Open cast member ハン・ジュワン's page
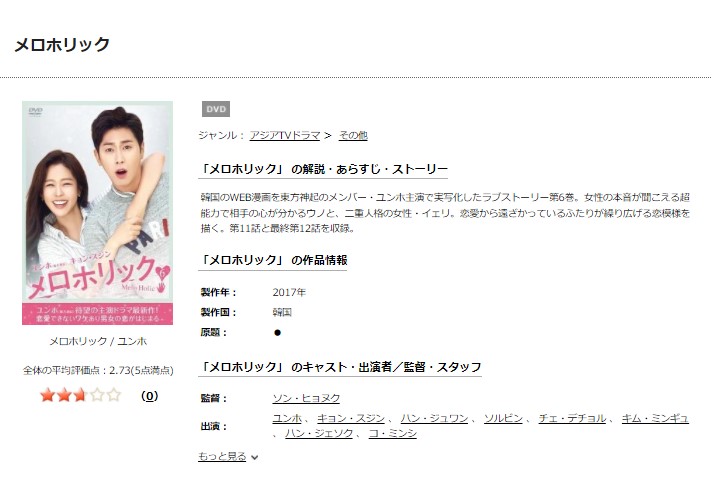The image size is (712, 481). click(434, 418)
